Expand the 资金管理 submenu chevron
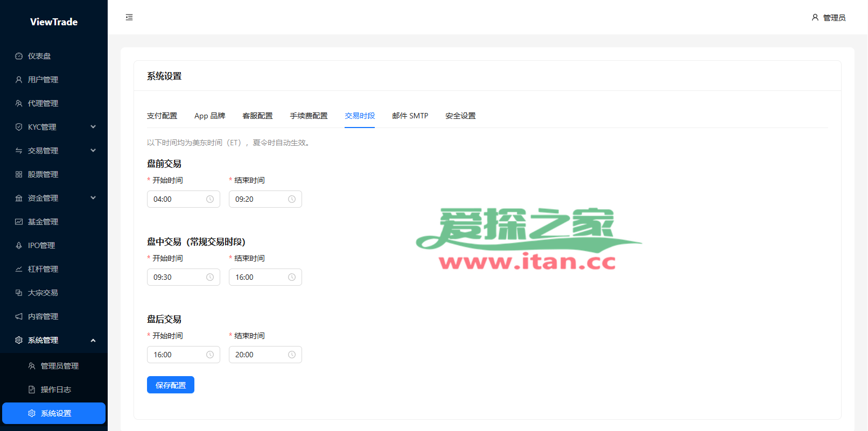The width and height of the screenshot is (868, 431). coord(93,198)
